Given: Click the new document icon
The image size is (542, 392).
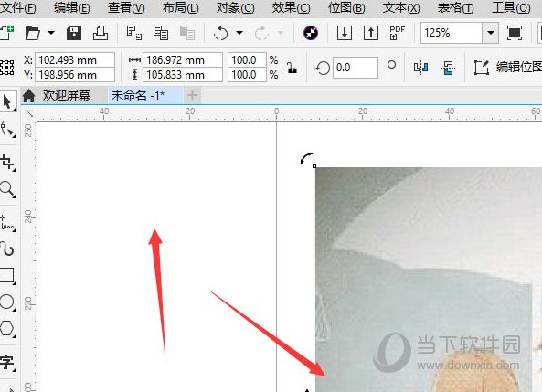Looking at the screenshot, I should 6,33.
